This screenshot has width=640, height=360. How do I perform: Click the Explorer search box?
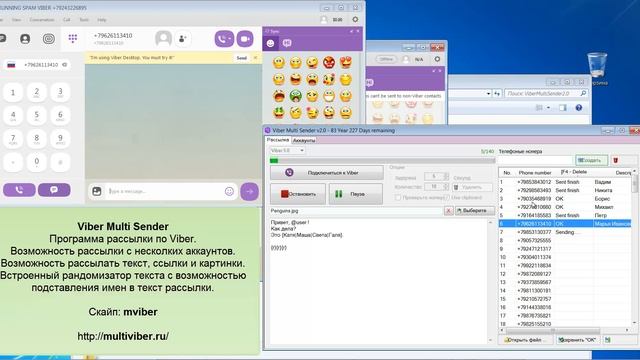pyautogui.click(x=546, y=93)
